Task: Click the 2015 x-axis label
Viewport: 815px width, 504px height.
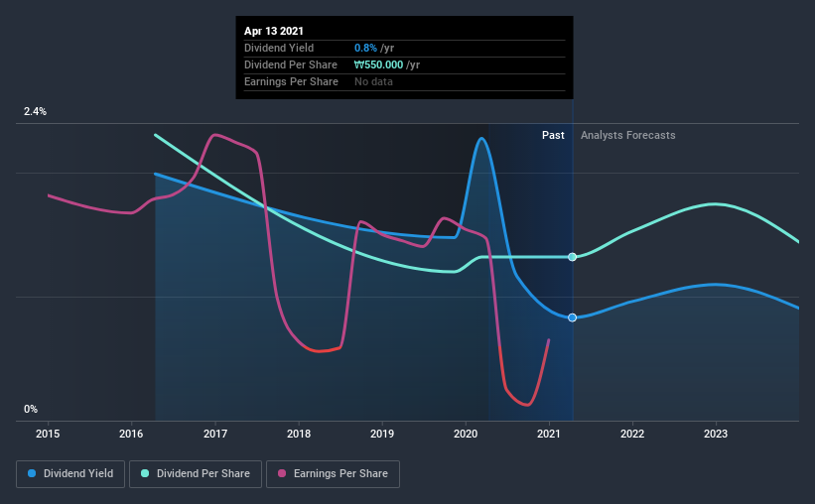Action: click(48, 434)
